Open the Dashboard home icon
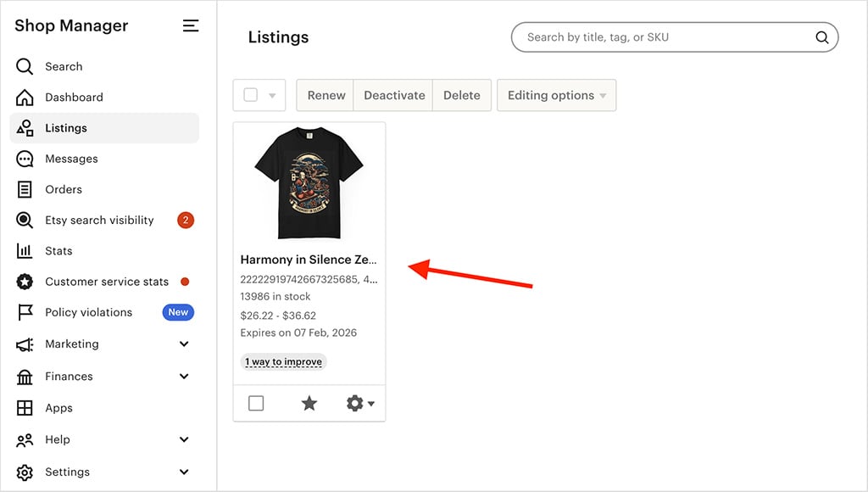Image resolution: width=868 pixels, height=492 pixels. pos(25,98)
